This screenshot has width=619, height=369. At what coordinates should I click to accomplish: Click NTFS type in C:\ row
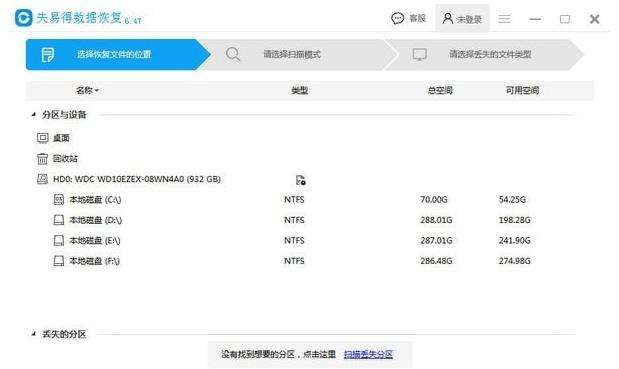[x=294, y=200]
